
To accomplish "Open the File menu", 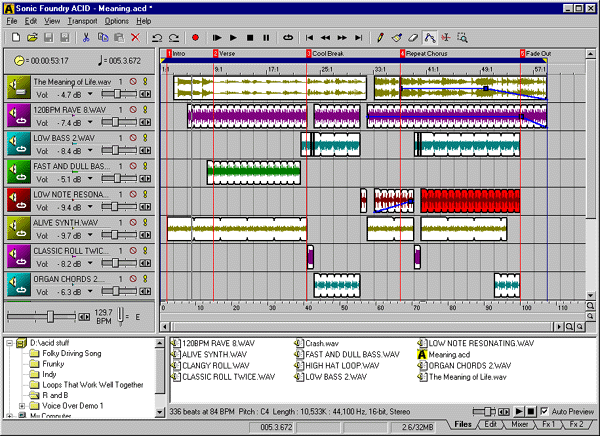I will click(12, 21).
